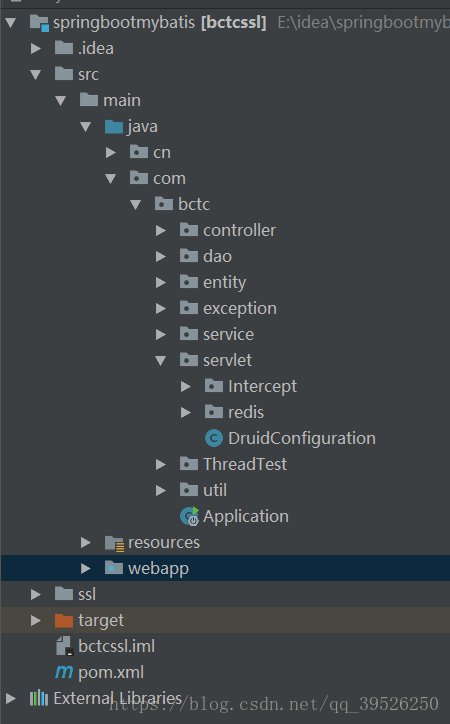Collapse the src folder arrow
450x724 pixels.
tap(36, 74)
